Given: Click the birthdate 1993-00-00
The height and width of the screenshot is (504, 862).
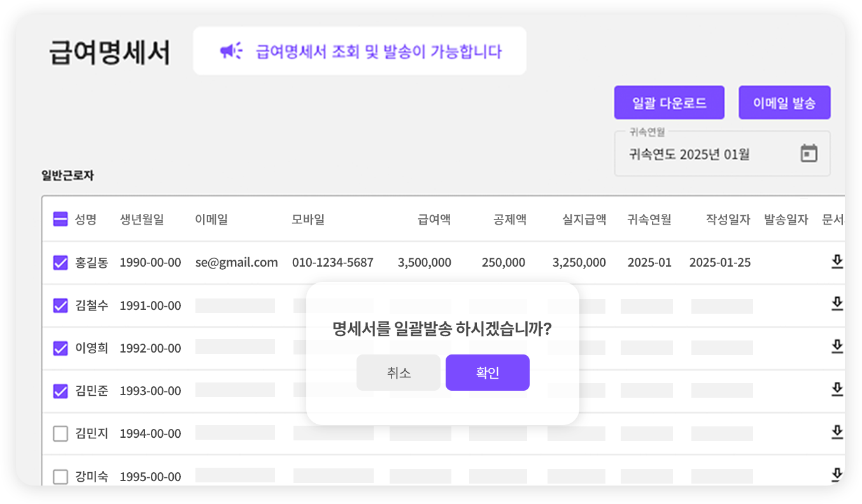Looking at the screenshot, I should pos(150,391).
